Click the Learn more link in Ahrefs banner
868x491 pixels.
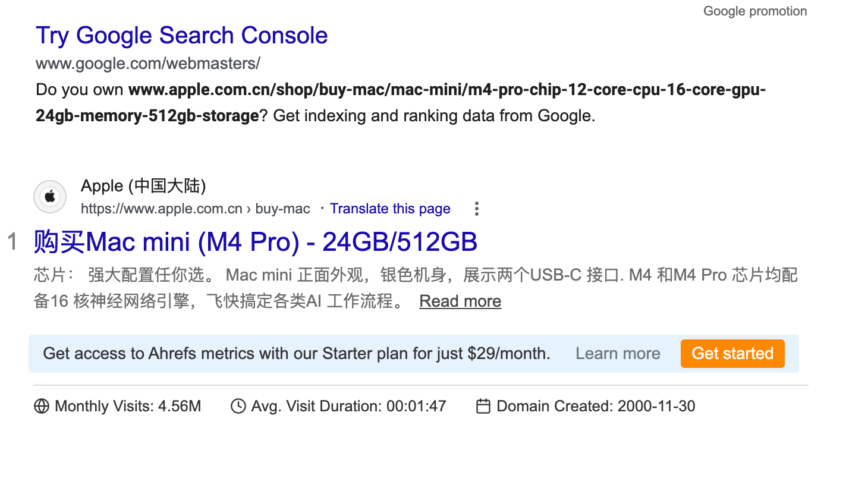[x=618, y=354]
